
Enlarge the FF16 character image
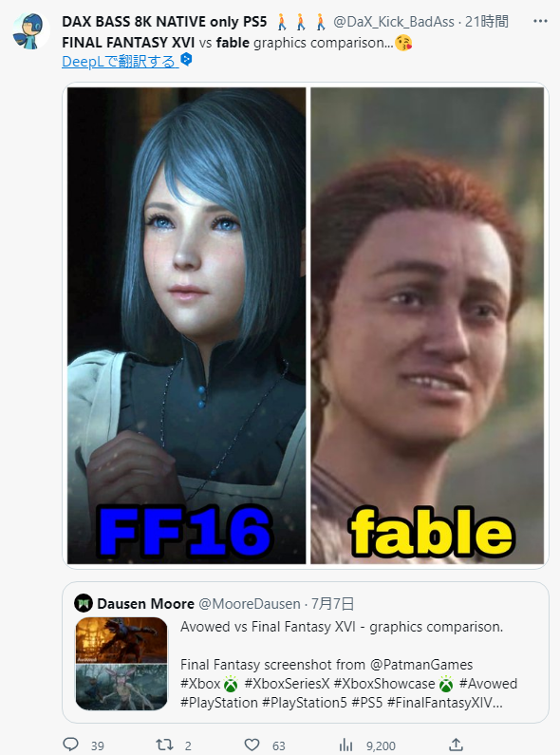coord(187,326)
